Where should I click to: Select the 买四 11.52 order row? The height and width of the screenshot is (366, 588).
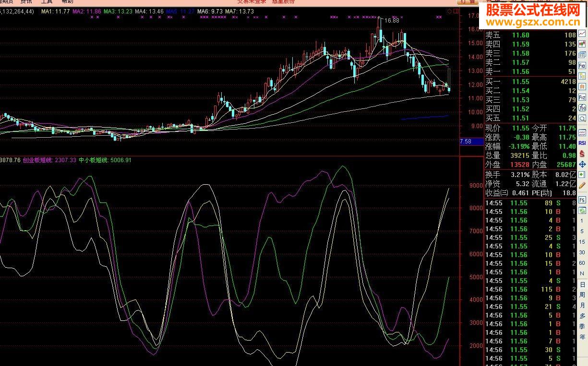point(530,109)
